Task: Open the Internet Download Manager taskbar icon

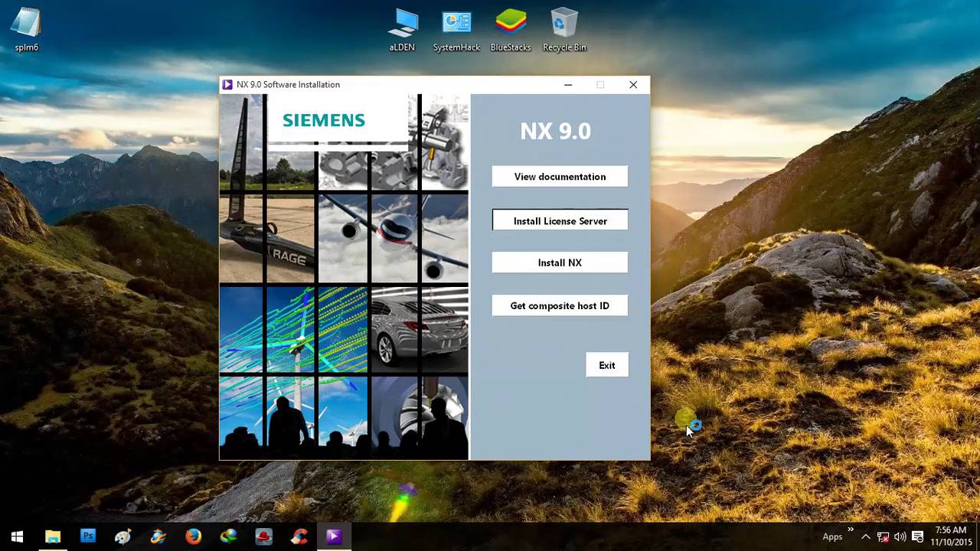Action: (x=228, y=536)
